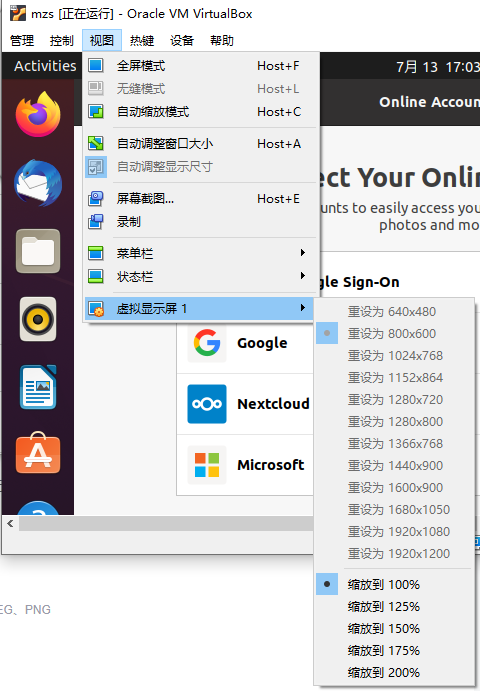Open the 热键 menu
This screenshot has height=691, width=480.
pyautogui.click(x=141, y=41)
